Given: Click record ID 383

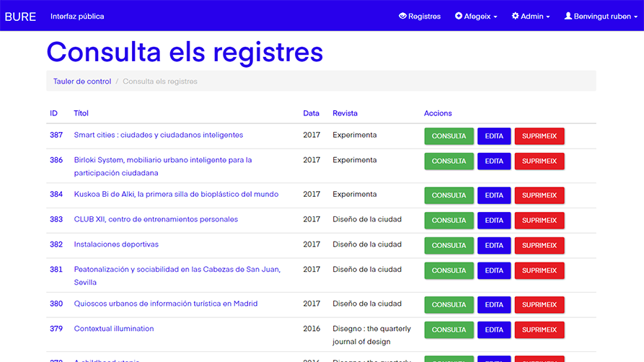Looking at the screenshot, I should tap(56, 219).
